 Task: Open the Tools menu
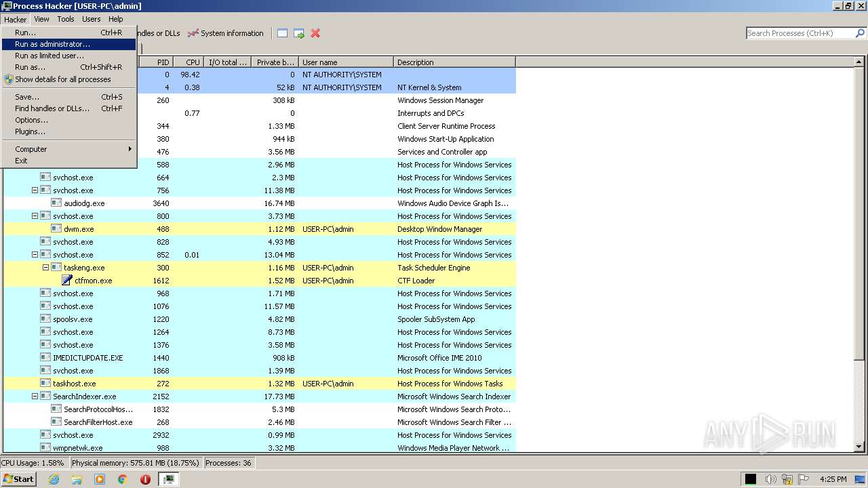(66, 19)
